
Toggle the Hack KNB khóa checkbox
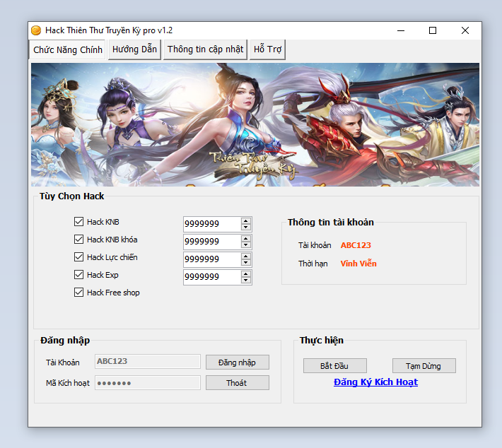(x=78, y=240)
